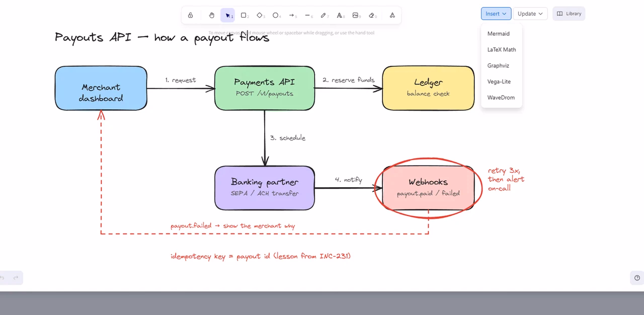Choose LaTeX Math from Insert menu
Viewport: 644px width, 315px height.
pyautogui.click(x=502, y=50)
